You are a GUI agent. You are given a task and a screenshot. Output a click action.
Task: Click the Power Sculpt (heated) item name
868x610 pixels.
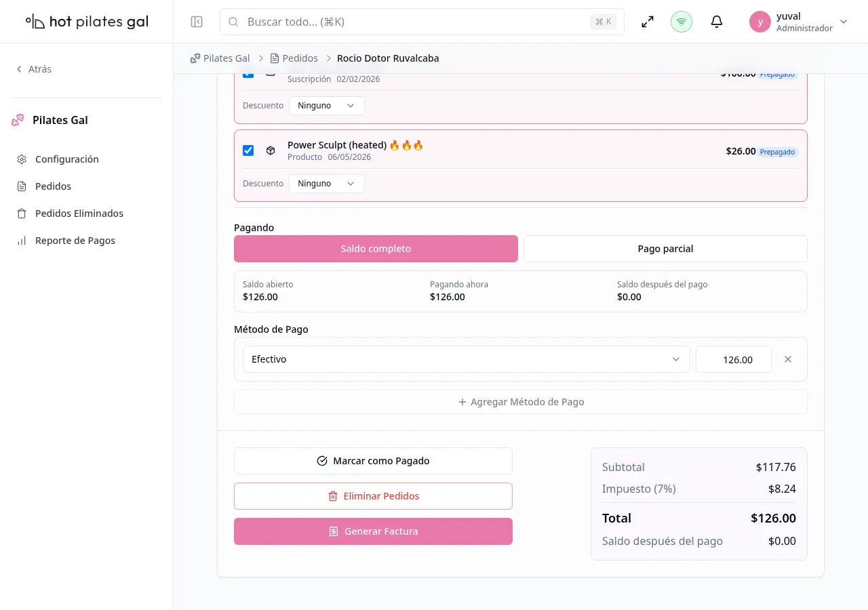tap(355, 145)
